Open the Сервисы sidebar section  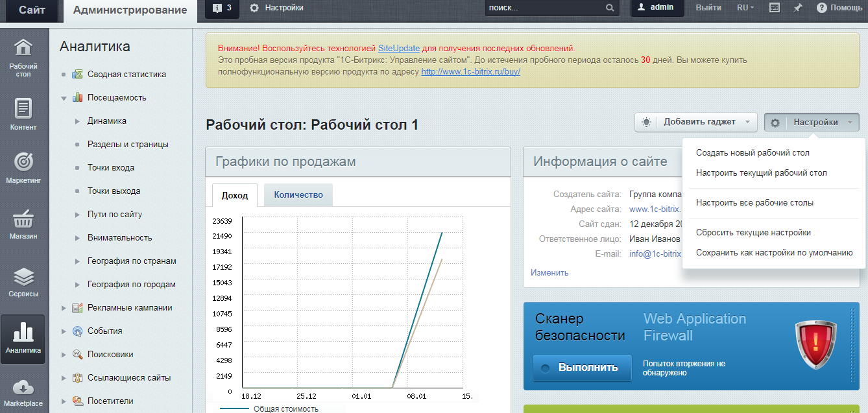click(23, 282)
